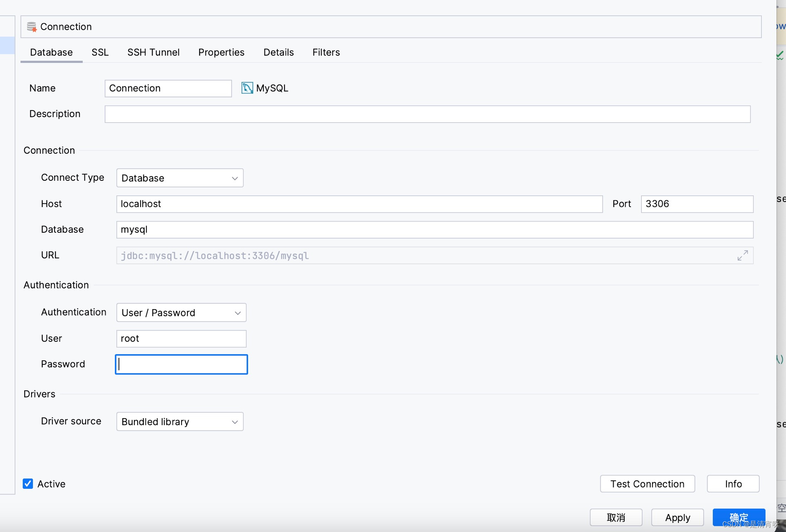Click the Host field containing localhost
786x532 pixels.
click(x=359, y=204)
